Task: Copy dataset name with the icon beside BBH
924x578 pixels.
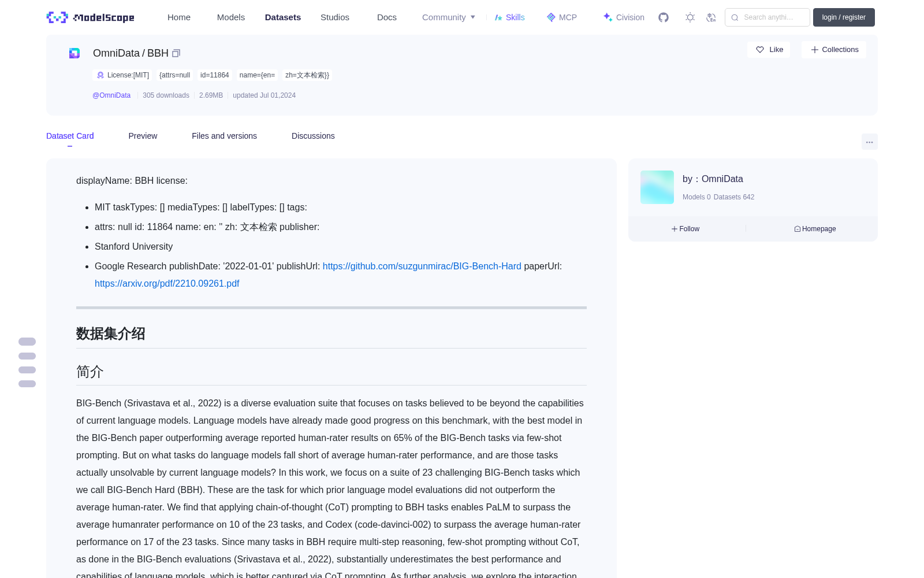Action: (x=176, y=53)
